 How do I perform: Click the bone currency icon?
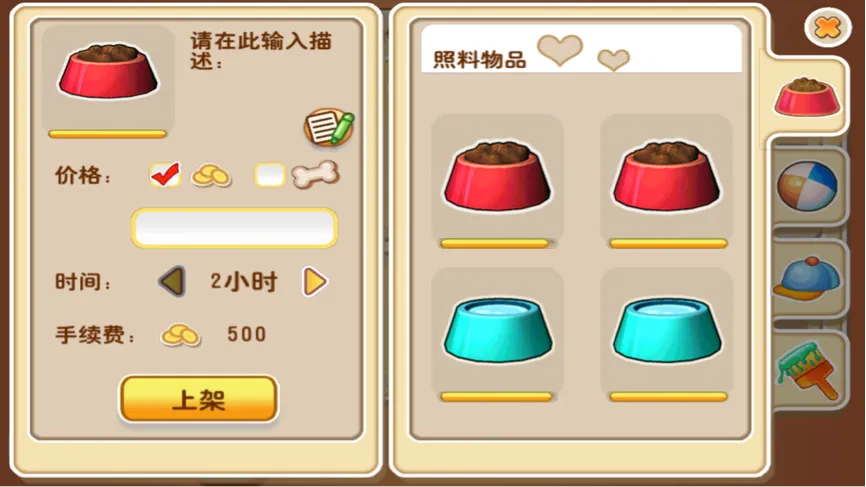315,174
